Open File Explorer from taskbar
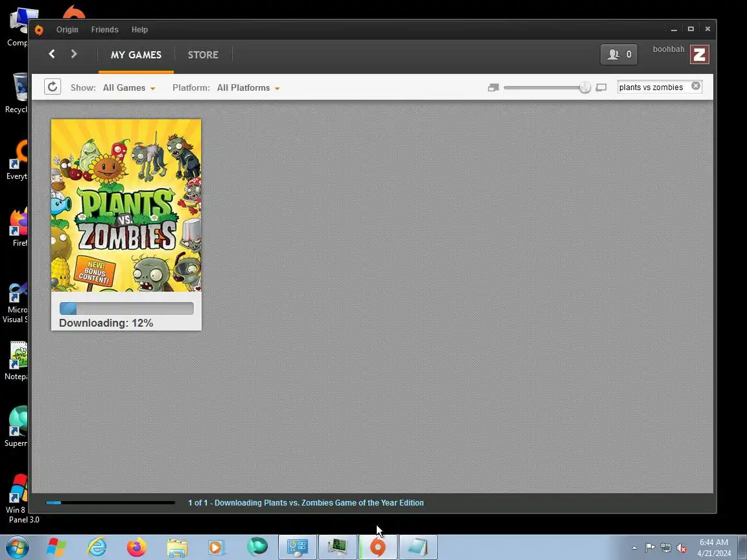 pyautogui.click(x=177, y=547)
